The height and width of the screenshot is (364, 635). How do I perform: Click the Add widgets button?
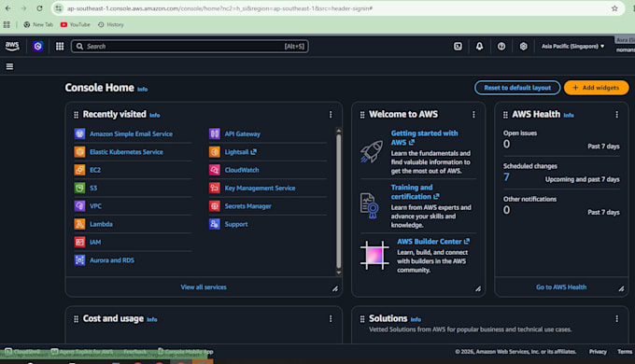596,88
